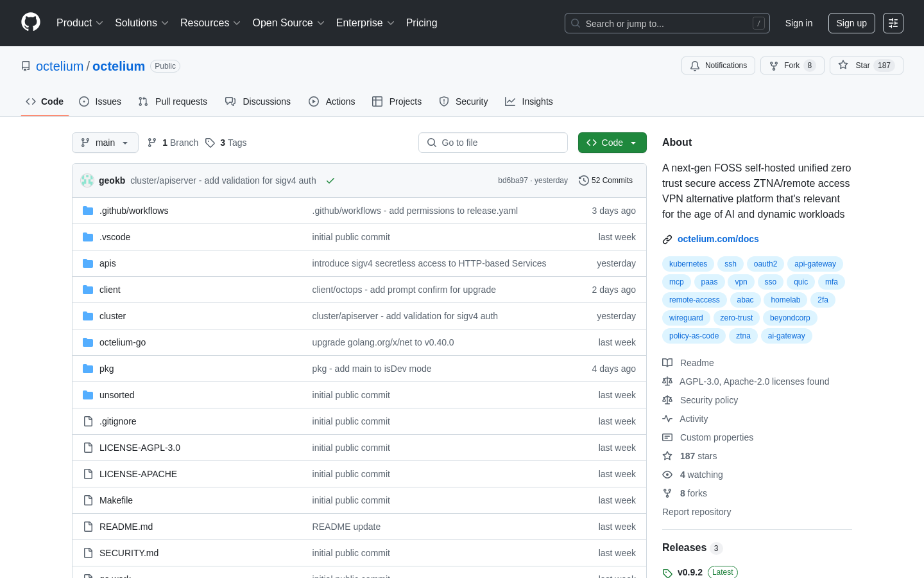Open the commit status checkmark
This screenshot has height=578, width=924.
click(330, 180)
